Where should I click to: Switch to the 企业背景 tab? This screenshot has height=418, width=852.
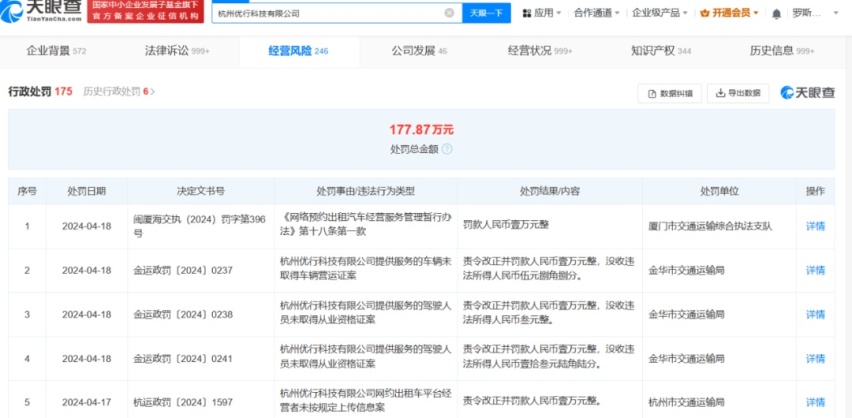pyautogui.click(x=56, y=51)
